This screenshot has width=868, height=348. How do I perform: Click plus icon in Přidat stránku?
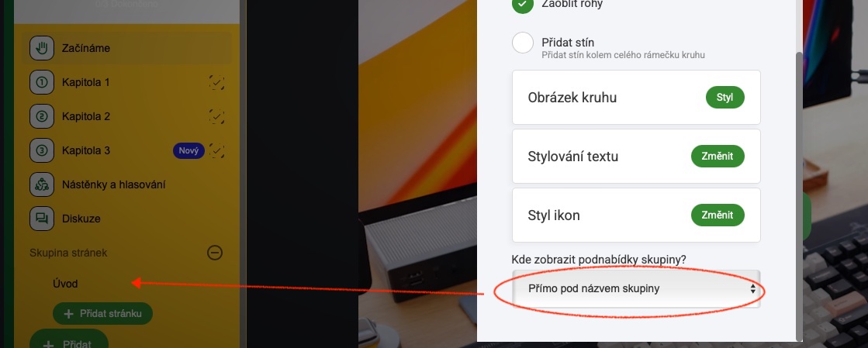tap(68, 314)
